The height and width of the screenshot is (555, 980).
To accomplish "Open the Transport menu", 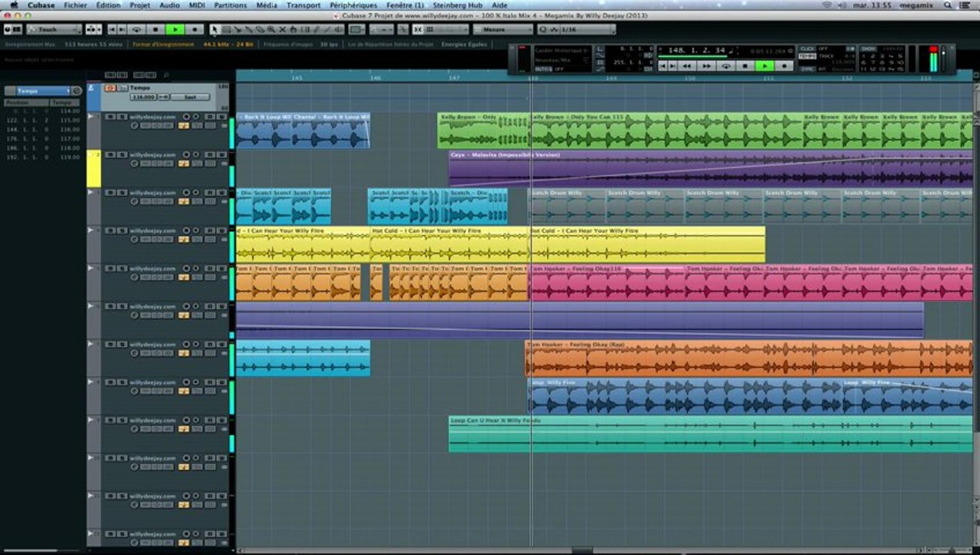I will point(304,5).
